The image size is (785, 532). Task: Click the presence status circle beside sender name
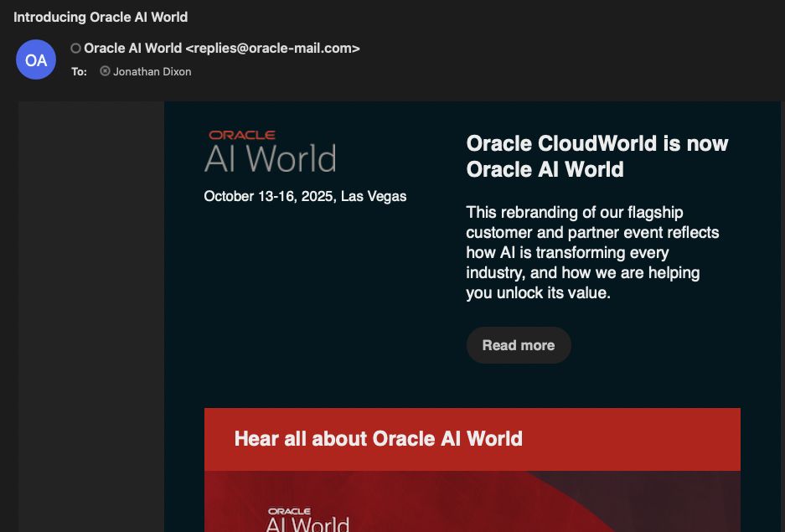(75, 49)
